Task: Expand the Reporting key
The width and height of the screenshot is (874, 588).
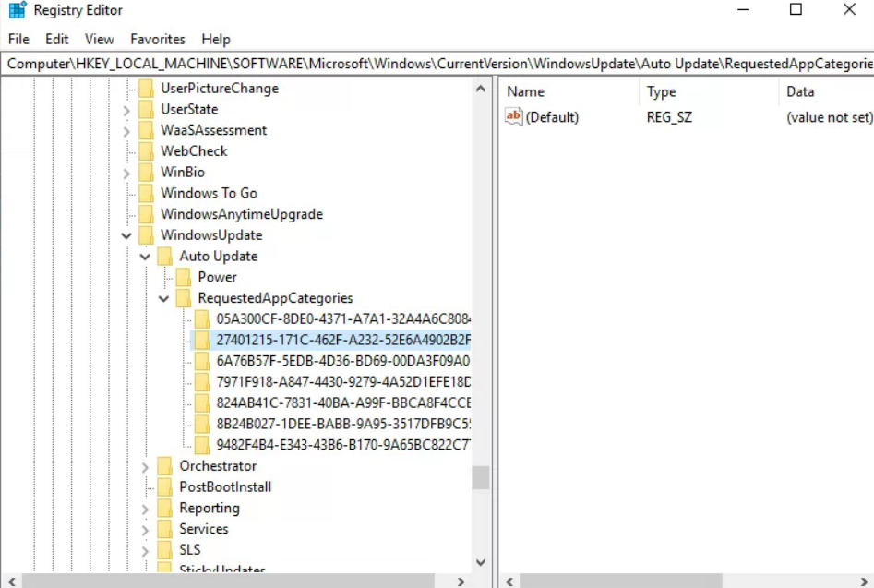Action: pyautogui.click(x=145, y=510)
